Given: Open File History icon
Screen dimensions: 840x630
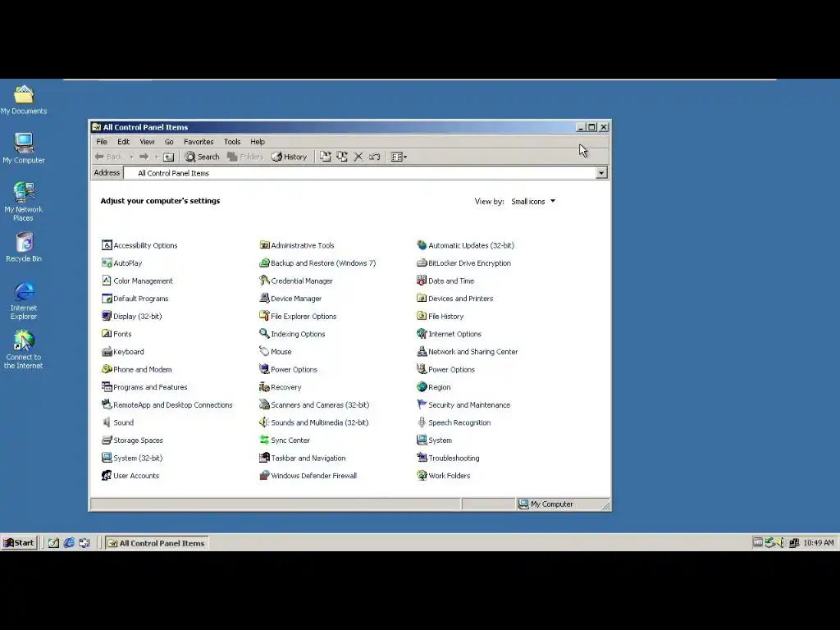Looking at the screenshot, I should (422, 316).
